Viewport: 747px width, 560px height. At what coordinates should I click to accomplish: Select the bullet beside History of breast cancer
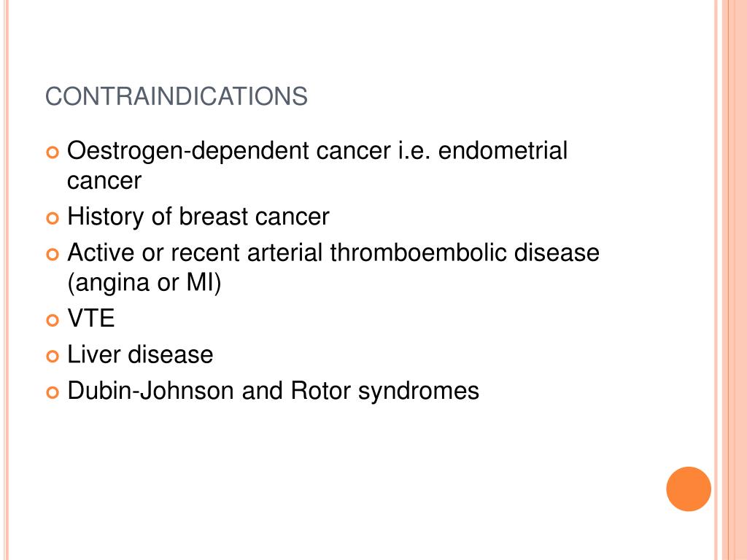(x=53, y=218)
